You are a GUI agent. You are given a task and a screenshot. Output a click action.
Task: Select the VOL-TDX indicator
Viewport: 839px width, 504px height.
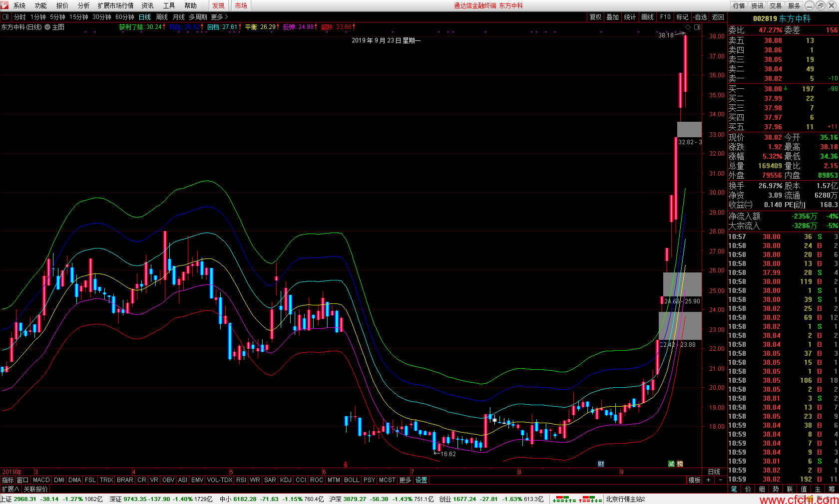point(220,480)
